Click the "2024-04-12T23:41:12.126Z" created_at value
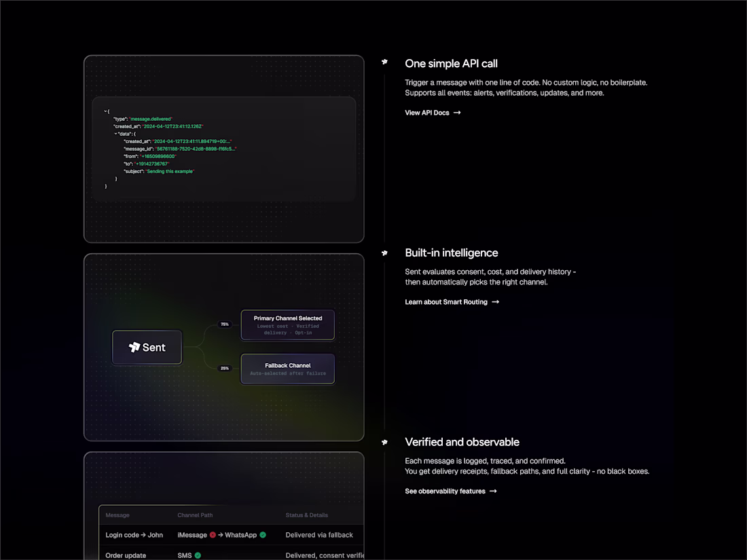The height and width of the screenshot is (560, 747). [173, 127]
